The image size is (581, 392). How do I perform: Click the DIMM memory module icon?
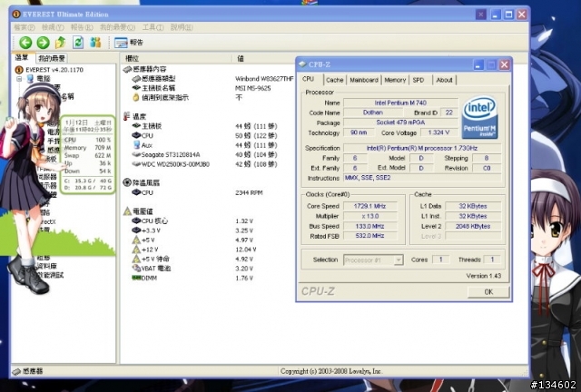136,278
